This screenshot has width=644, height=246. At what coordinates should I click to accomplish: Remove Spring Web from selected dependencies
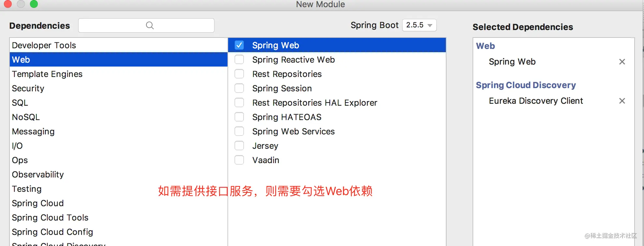click(622, 62)
